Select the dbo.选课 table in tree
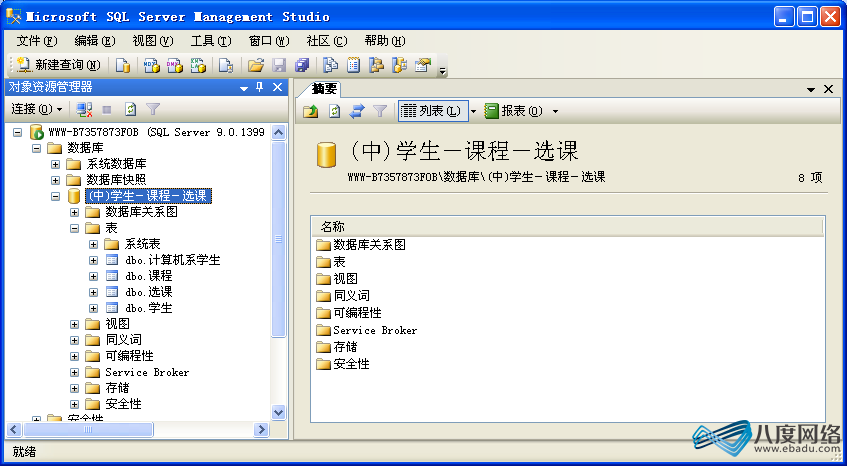Screen dimensions: 847x466 coord(149,292)
